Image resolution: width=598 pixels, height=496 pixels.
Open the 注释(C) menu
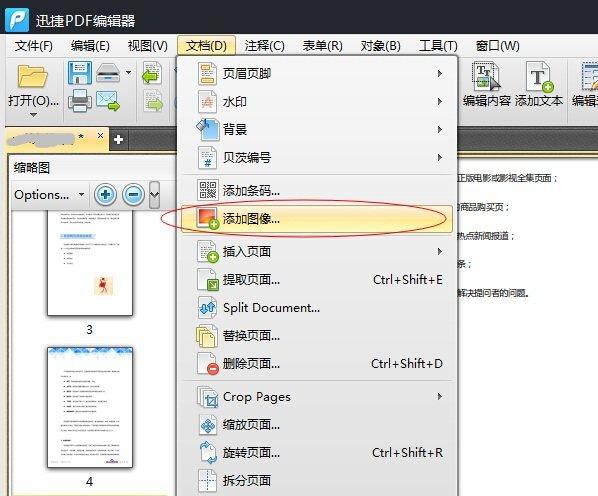(x=264, y=46)
